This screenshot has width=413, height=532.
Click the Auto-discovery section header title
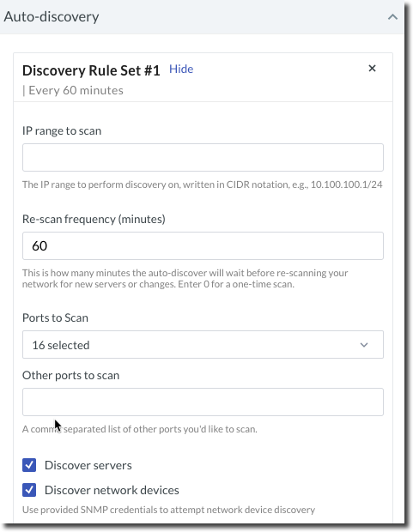(52, 16)
